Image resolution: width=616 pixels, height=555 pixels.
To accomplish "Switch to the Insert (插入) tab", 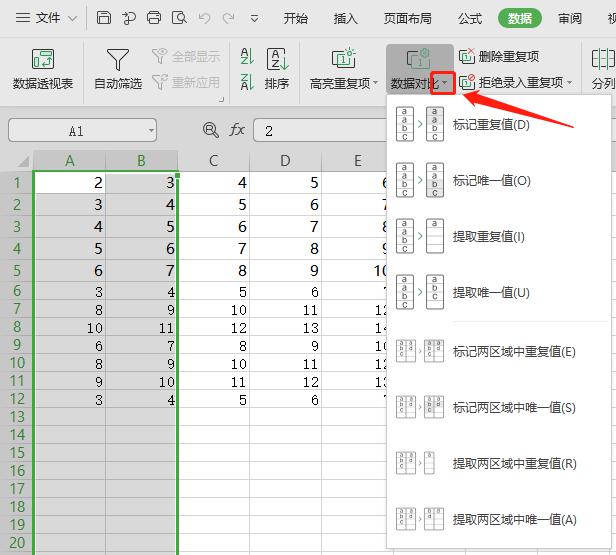I will [345, 18].
